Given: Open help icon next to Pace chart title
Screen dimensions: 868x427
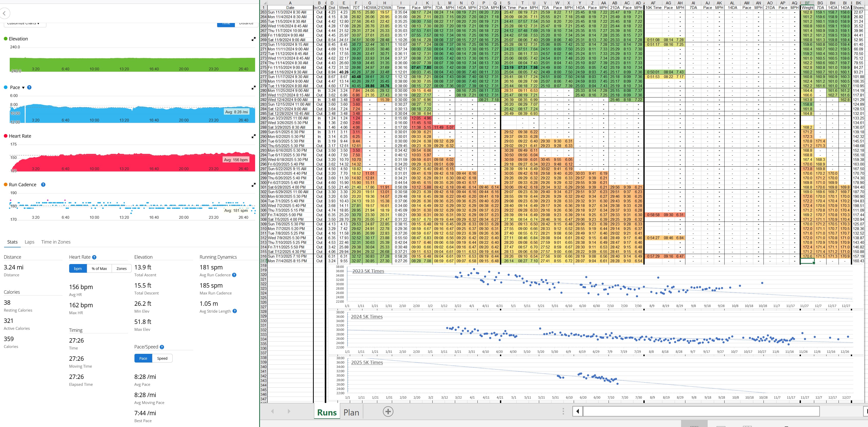Looking at the screenshot, I should (x=29, y=87).
